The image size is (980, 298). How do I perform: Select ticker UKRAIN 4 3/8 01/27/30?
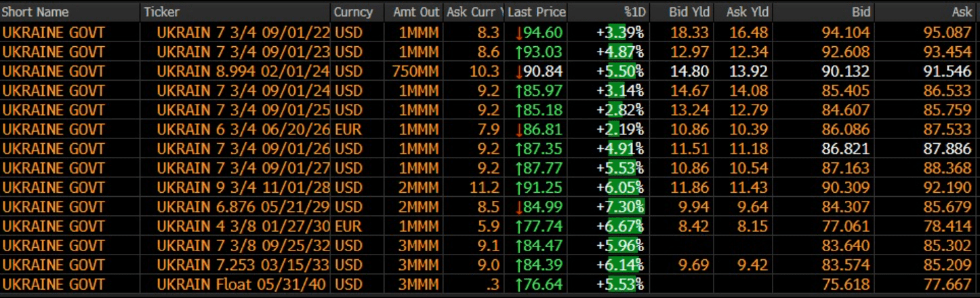click(x=243, y=226)
